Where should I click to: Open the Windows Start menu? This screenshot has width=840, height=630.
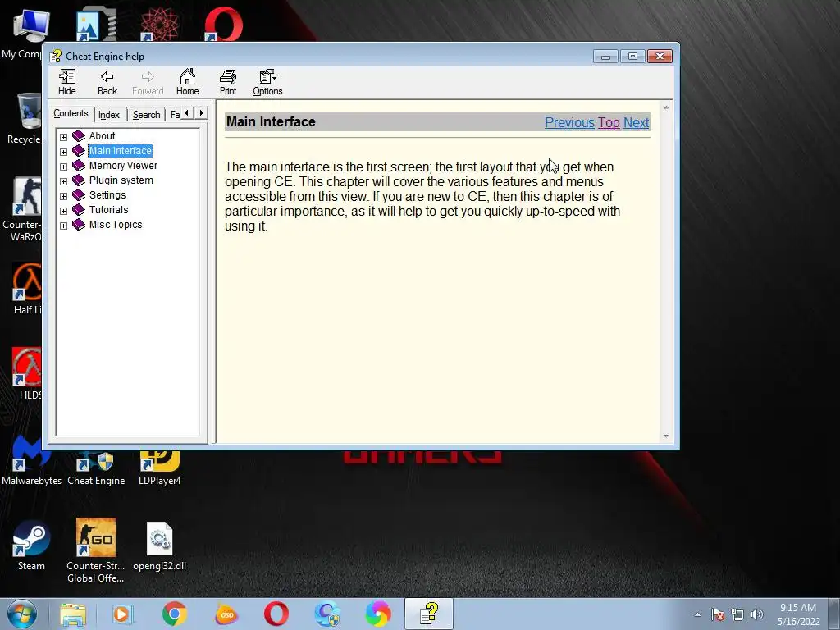(21, 614)
